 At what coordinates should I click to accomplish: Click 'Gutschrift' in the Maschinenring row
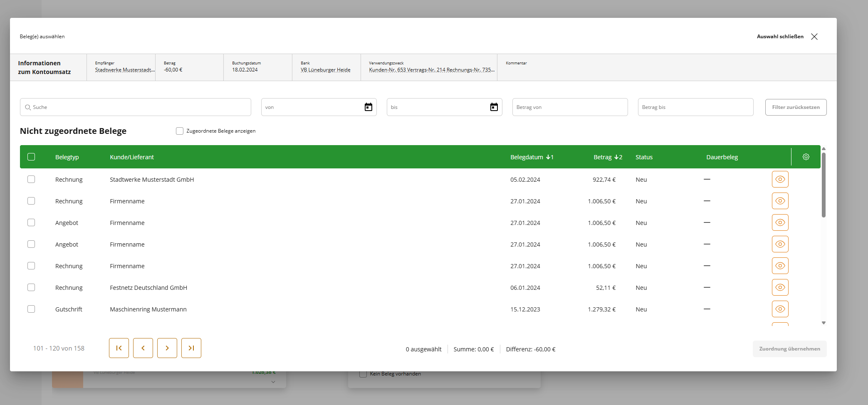69,309
